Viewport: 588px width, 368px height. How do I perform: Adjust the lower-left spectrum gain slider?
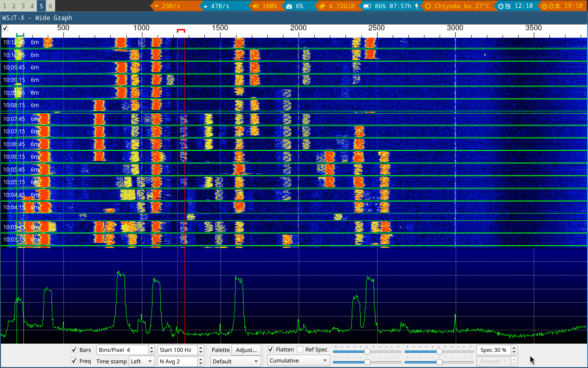367,362
